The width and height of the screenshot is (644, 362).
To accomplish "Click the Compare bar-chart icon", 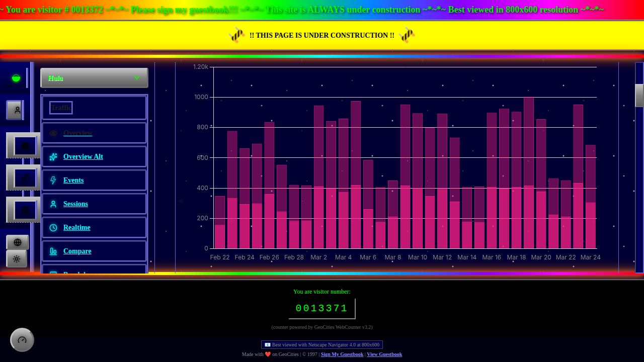I will coord(53,251).
